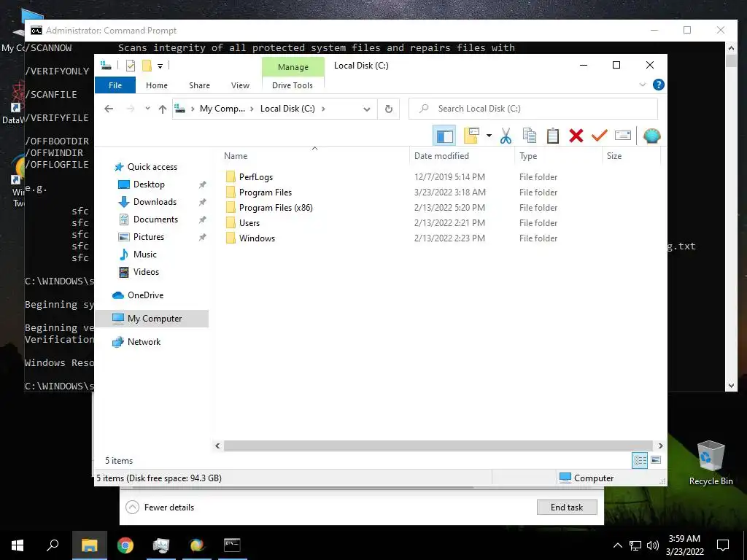Click the shell globe toolbar icon
The image size is (747, 560).
(x=651, y=136)
